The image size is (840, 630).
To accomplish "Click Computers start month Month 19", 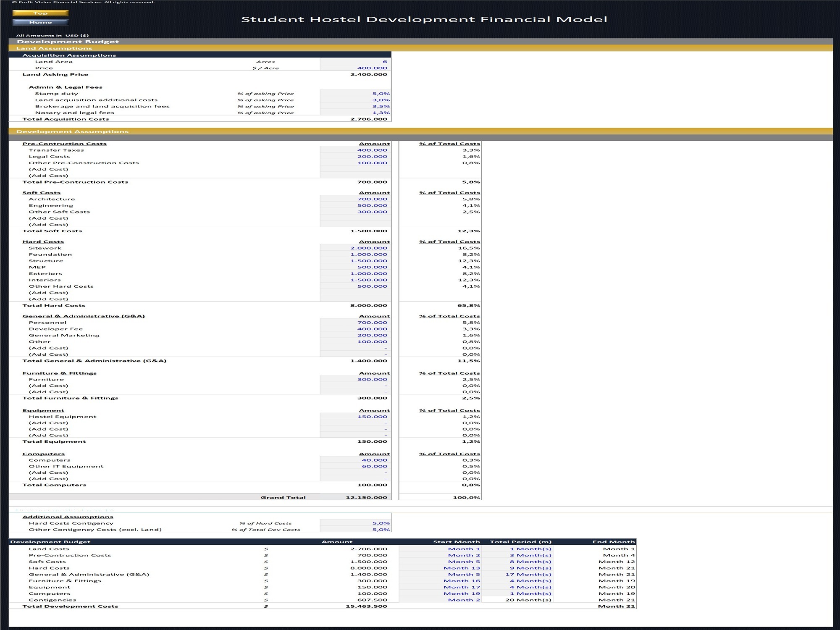I will pos(440,593).
